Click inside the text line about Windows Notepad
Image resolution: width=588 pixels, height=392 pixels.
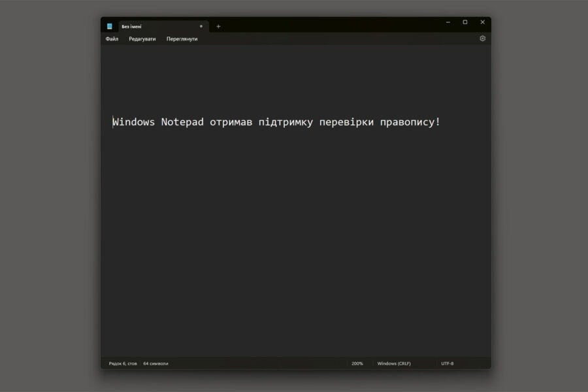pyautogui.click(x=276, y=122)
